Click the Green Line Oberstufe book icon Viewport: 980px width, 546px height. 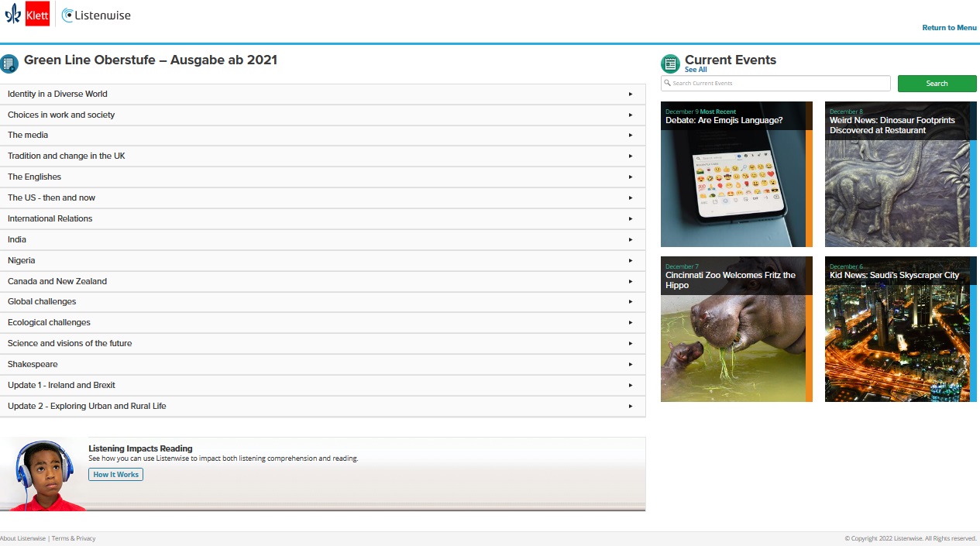click(9, 64)
